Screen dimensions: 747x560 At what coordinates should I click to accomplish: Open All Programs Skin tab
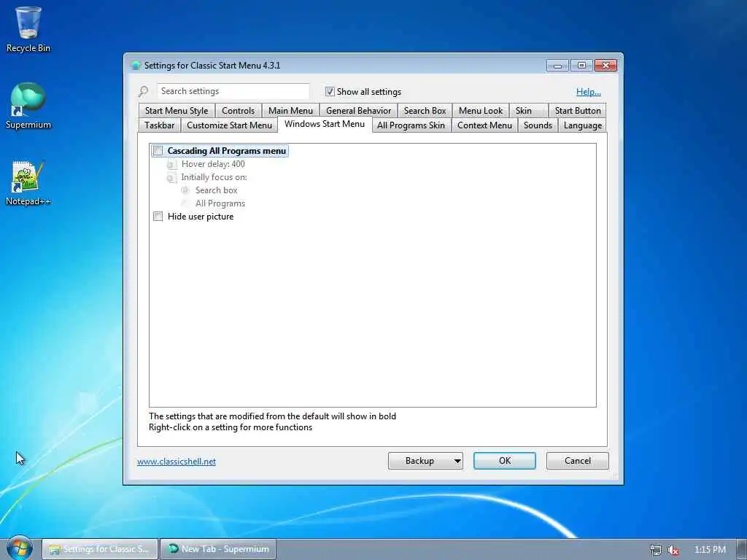pyautogui.click(x=411, y=125)
